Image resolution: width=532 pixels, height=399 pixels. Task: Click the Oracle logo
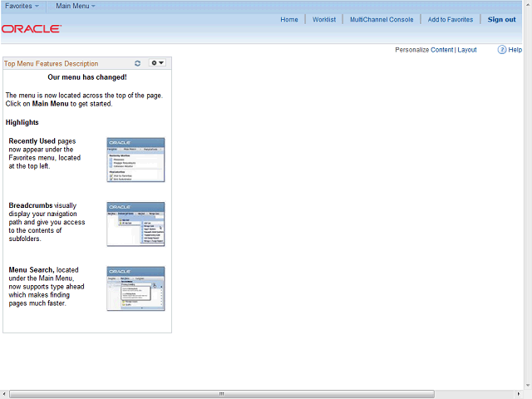point(32,29)
